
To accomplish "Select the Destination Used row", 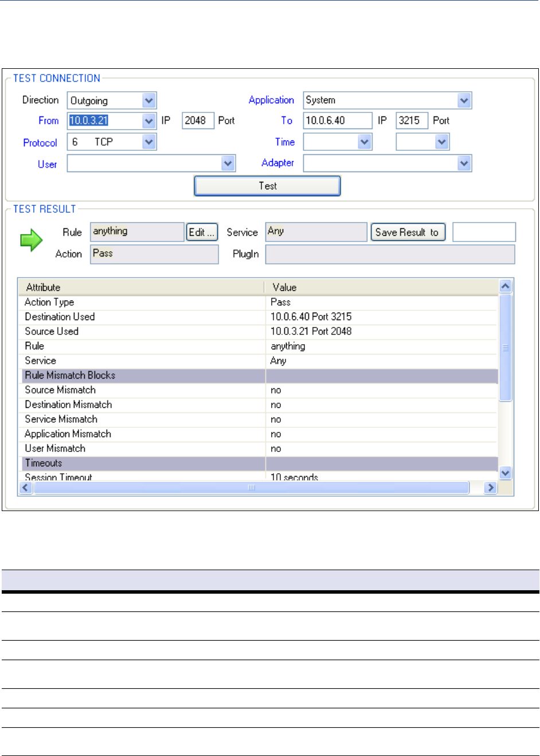I will [259, 317].
